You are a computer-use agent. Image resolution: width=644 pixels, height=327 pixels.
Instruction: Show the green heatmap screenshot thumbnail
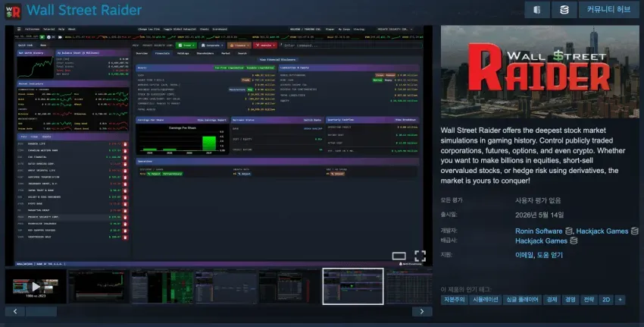pos(162,286)
